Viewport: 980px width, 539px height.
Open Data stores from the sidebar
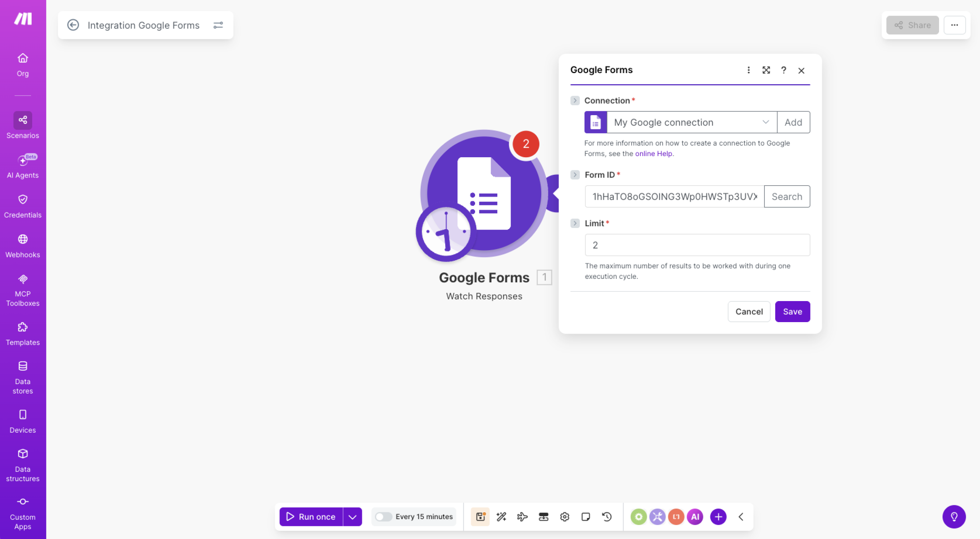coord(23,377)
